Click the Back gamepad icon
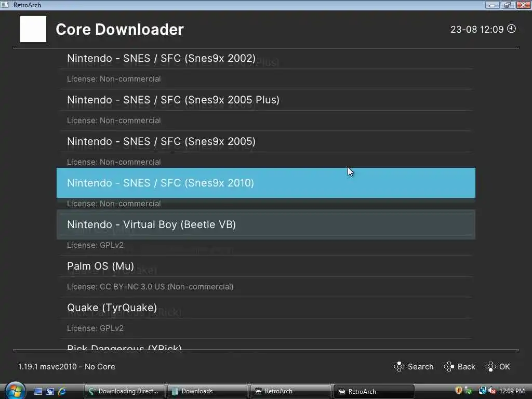Viewport: 532px width, 399px height. pos(449,367)
